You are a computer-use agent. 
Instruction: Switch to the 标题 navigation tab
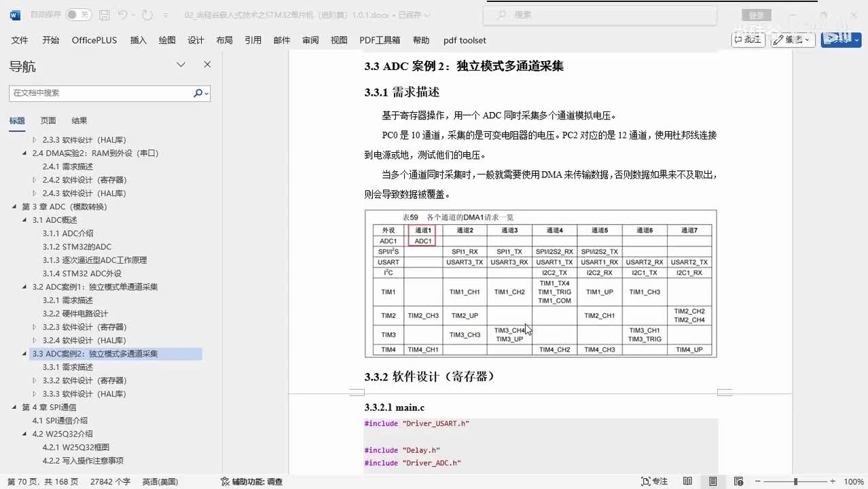point(17,121)
